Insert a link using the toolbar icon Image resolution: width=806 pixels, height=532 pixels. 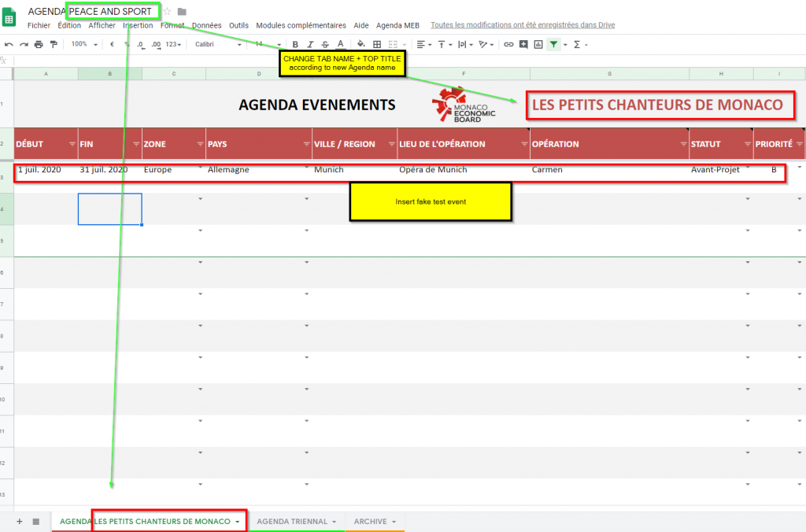[x=508, y=44]
